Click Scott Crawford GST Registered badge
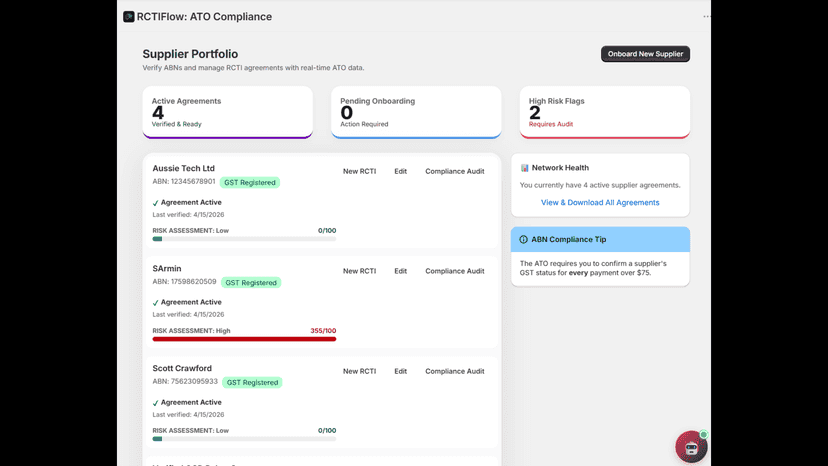Screen dimensions: 828x466 (252, 383)
